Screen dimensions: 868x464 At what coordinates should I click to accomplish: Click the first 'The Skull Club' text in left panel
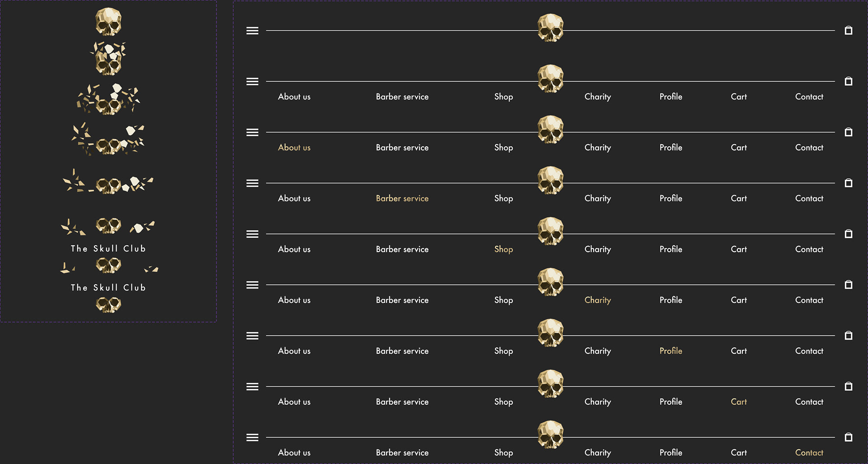pos(108,248)
